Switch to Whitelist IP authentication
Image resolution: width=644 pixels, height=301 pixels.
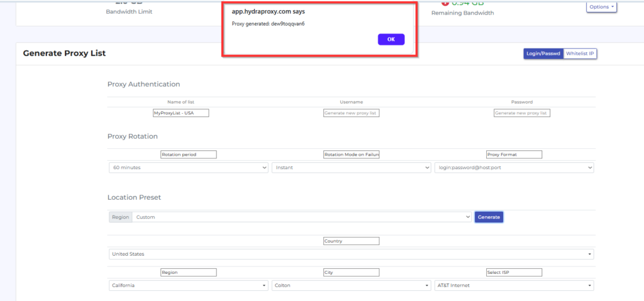pos(580,54)
